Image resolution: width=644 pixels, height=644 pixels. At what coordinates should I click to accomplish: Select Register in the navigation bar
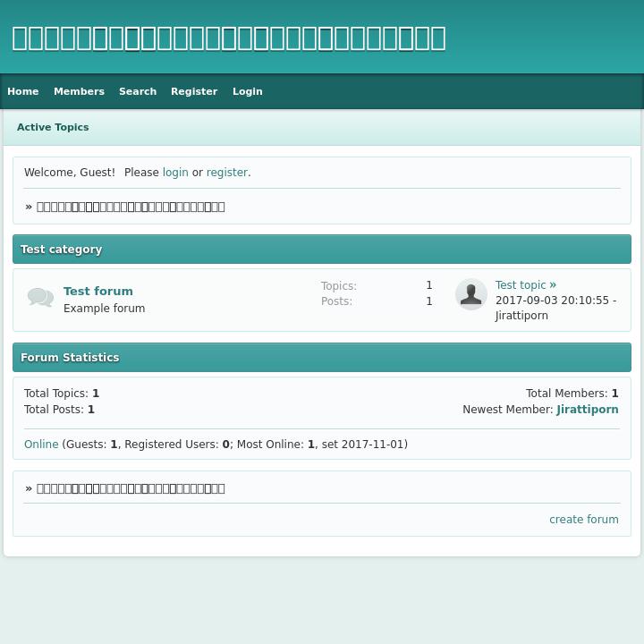(194, 91)
